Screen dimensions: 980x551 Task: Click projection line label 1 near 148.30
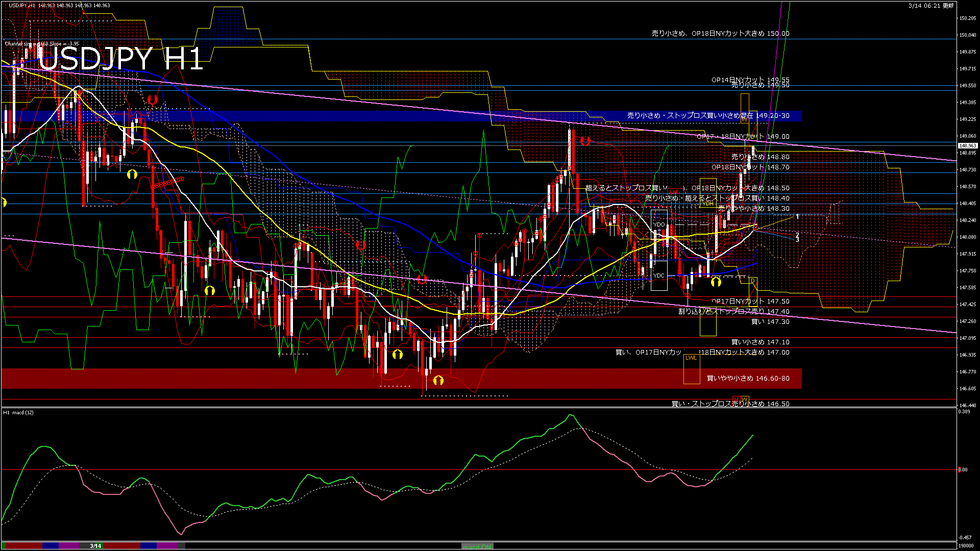coord(797,217)
